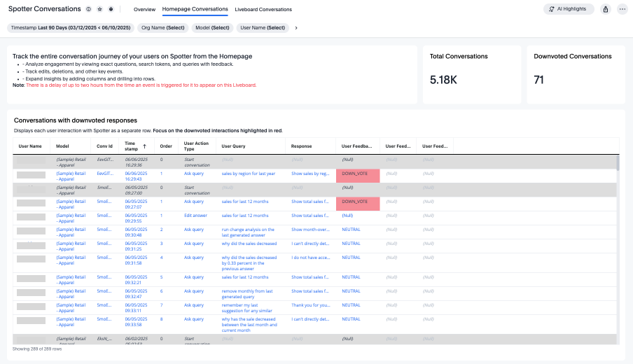
Task: Select the Homepage Conversations tab
Action: tap(195, 10)
